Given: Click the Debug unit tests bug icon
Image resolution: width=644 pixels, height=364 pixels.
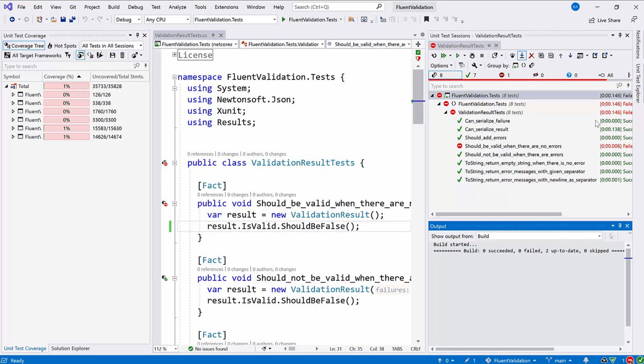Looking at the screenshot, I should 472,55.
